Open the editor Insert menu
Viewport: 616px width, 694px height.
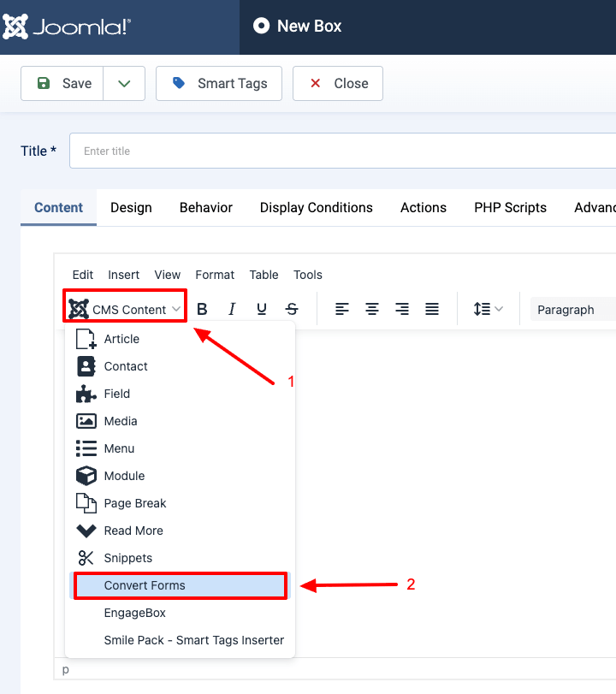[x=123, y=275]
